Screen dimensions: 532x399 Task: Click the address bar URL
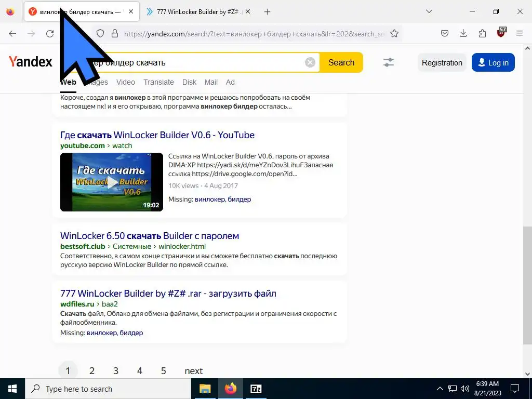point(254,34)
